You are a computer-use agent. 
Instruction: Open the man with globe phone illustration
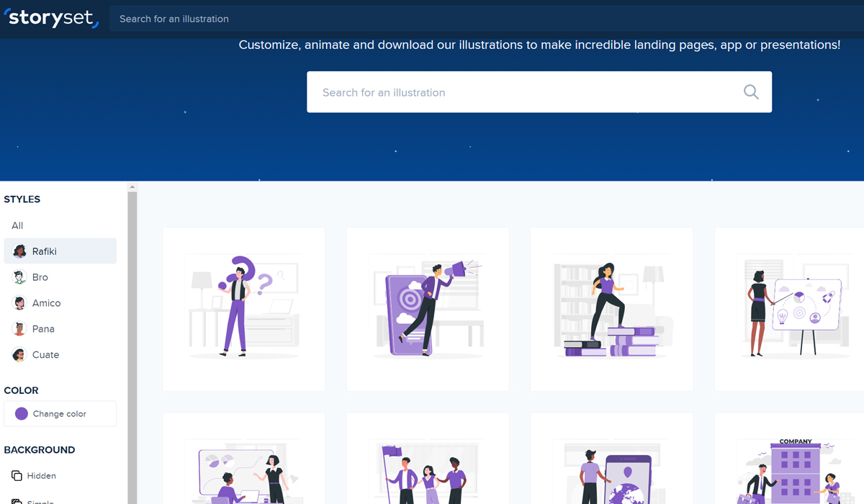click(612, 459)
